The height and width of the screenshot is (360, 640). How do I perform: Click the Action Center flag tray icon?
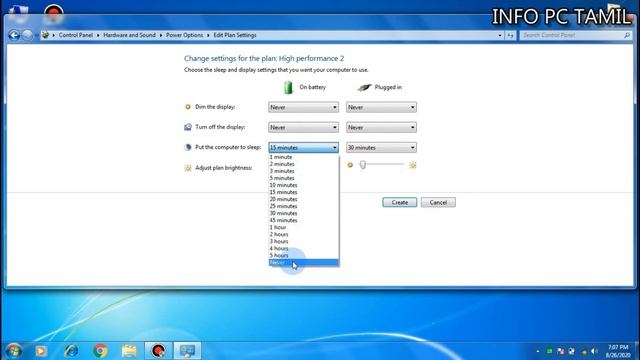(560, 351)
